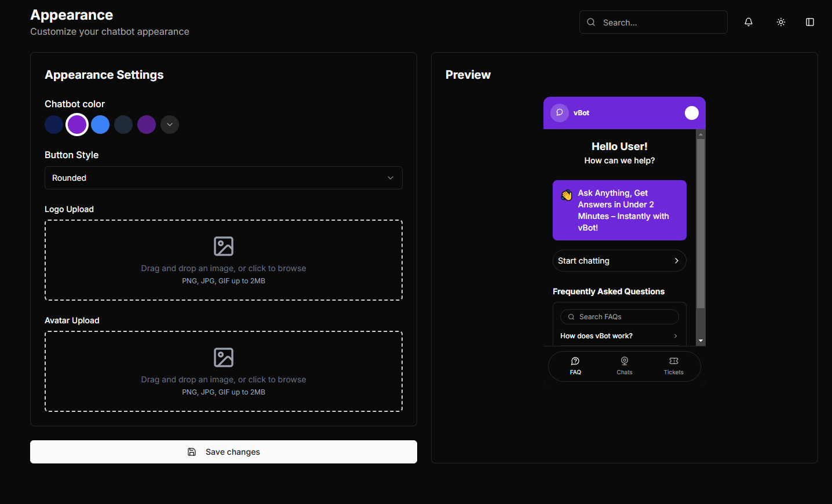
Task: Click the vBot name in header
Action: click(x=581, y=113)
